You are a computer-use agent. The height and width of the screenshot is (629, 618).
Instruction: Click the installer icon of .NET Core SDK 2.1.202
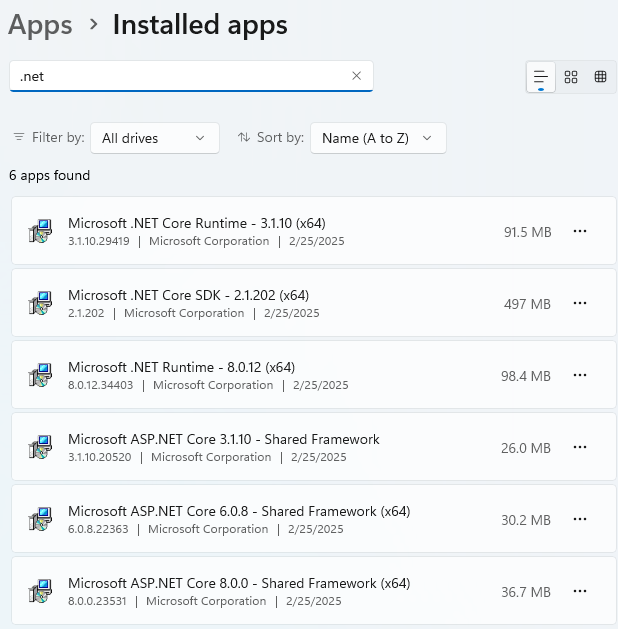click(40, 303)
